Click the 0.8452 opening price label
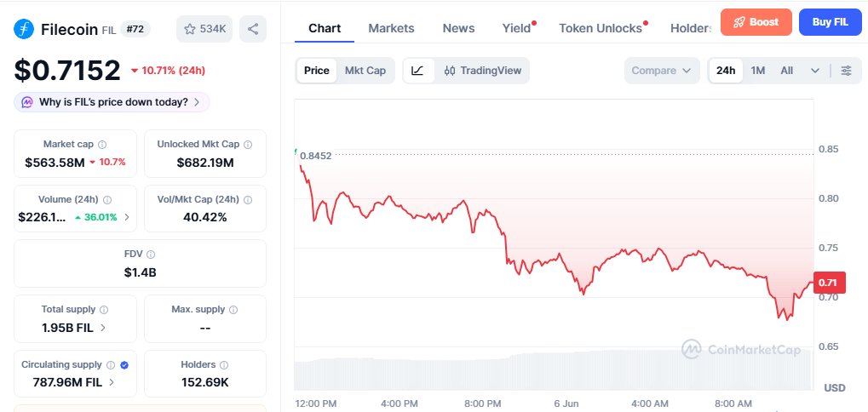Image resolution: width=868 pixels, height=412 pixels. pos(315,156)
